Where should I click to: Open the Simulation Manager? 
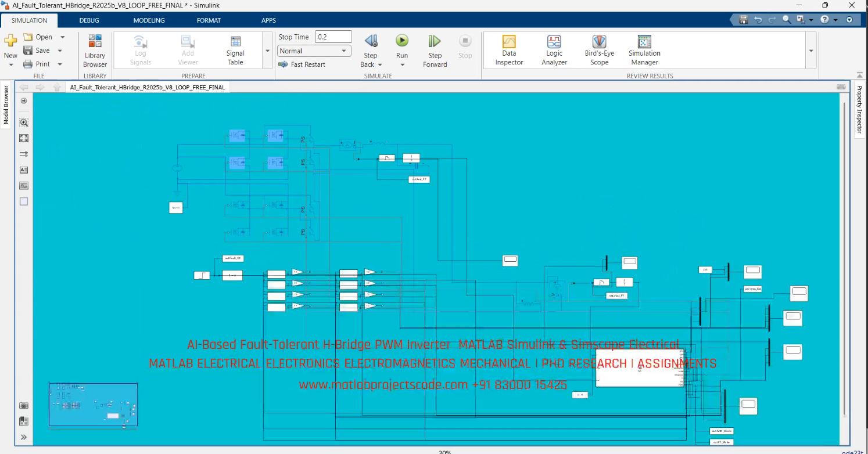coord(644,51)
